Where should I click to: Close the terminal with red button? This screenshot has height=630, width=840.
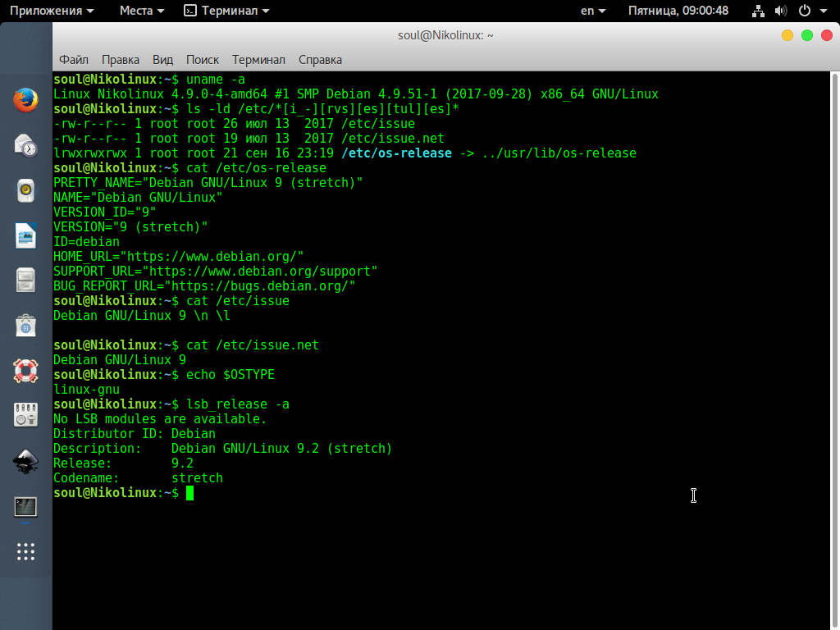pyautogui.click(x=827, y=35)
